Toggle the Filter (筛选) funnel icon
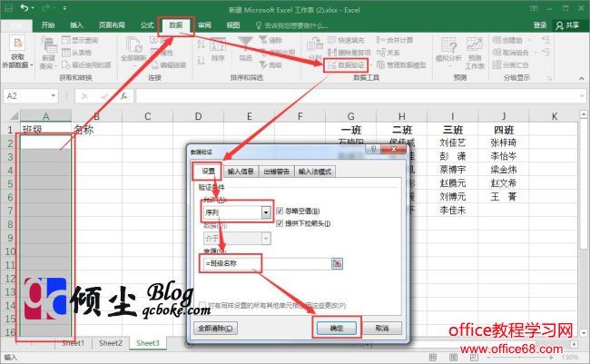The width and height of the screenshot is (590, 364). (x=245, y=44)
